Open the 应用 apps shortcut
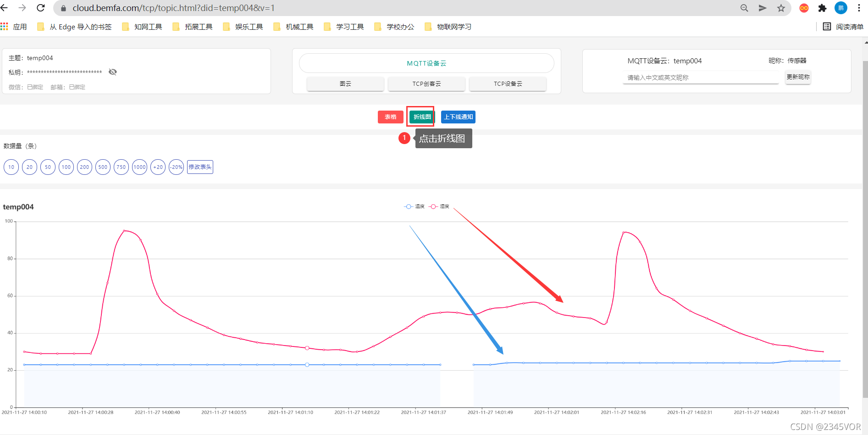868x435 pixels. pos(14,27)
